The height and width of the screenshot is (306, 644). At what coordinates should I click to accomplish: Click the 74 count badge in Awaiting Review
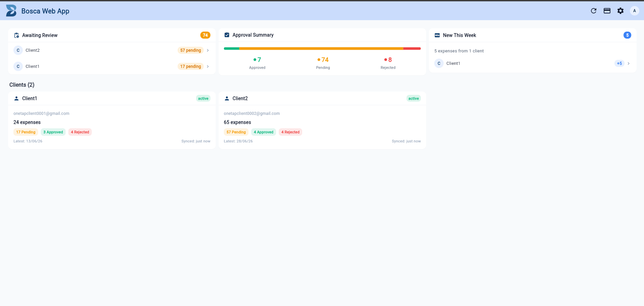click(205, 35)
